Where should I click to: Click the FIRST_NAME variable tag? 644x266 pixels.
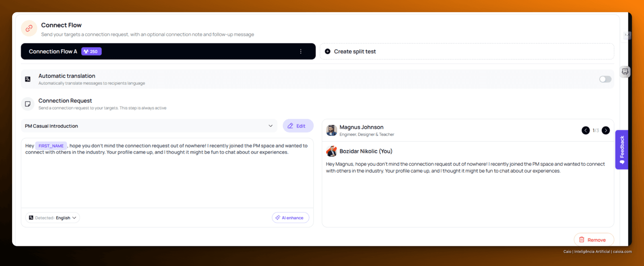51,146
